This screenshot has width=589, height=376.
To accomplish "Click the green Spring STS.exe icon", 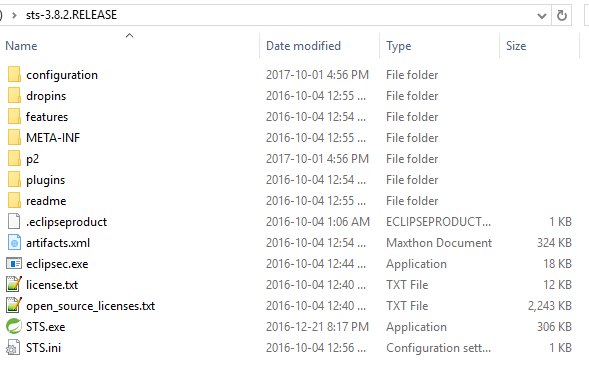I will [x=14, y=326].
